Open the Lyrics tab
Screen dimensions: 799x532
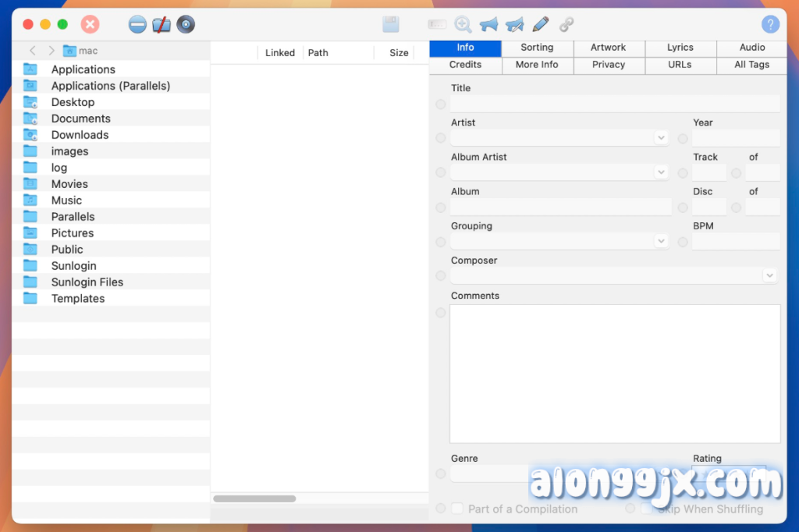click(680, 48)
